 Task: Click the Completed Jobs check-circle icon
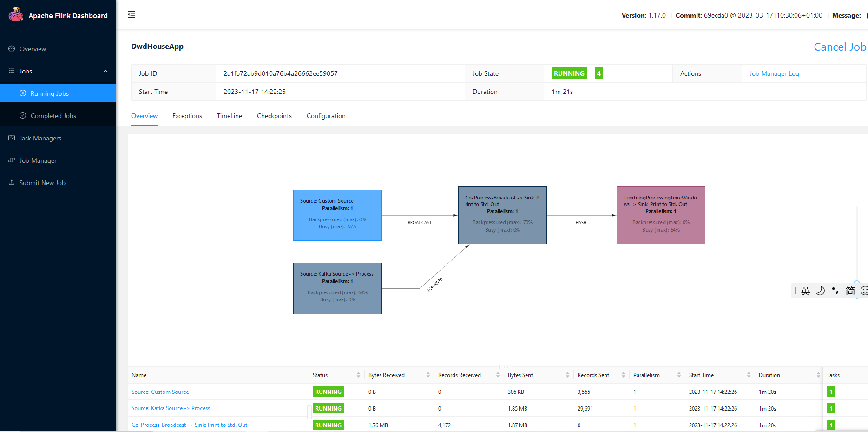(x=23, y=116)
